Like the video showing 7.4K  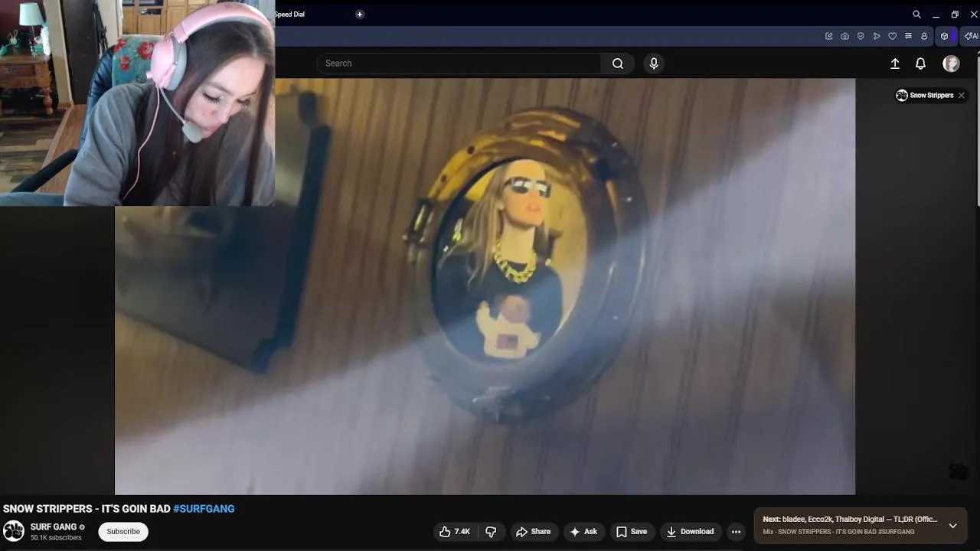click(455, 532)
